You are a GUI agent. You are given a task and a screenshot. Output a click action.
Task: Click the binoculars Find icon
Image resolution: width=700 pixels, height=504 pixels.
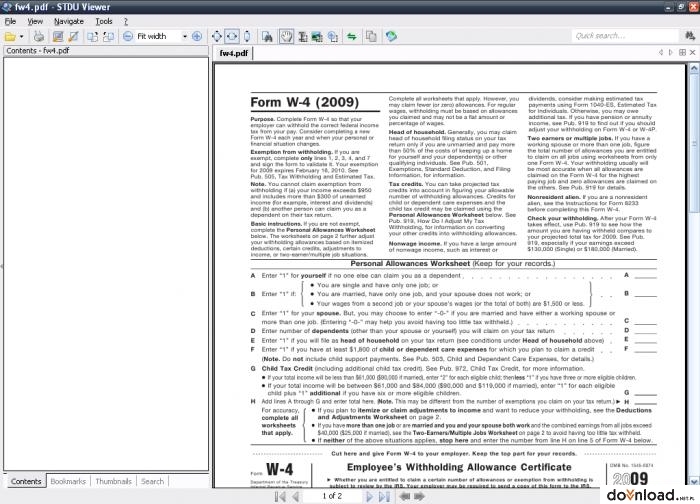coord(267,37)
